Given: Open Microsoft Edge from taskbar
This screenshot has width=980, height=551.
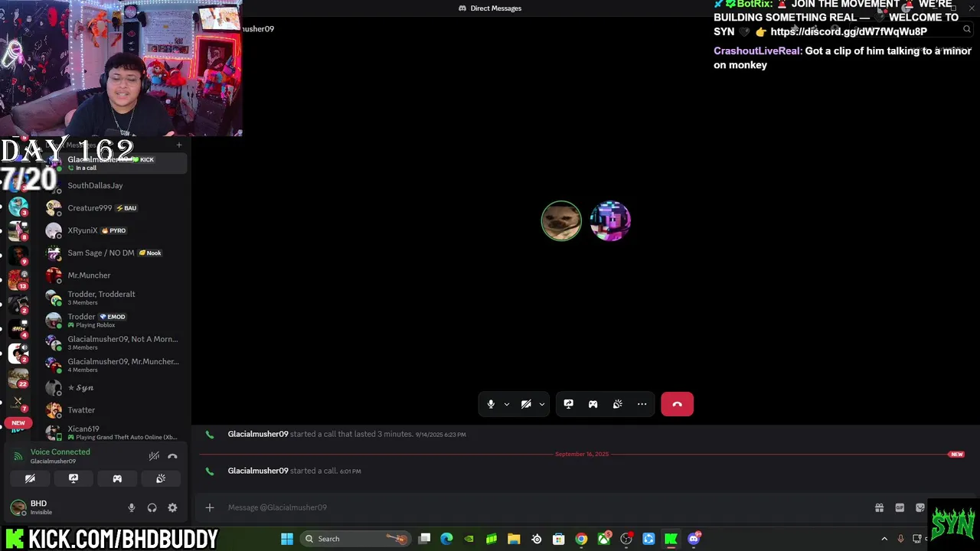Looking at the screenshot, I should pyautogui.click(x=446, y=539).
